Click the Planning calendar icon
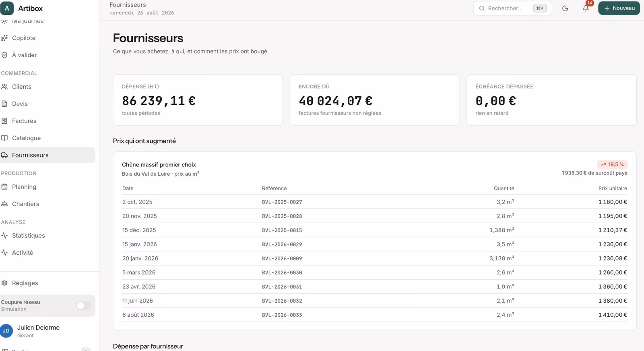 click(x=4, y=187)
